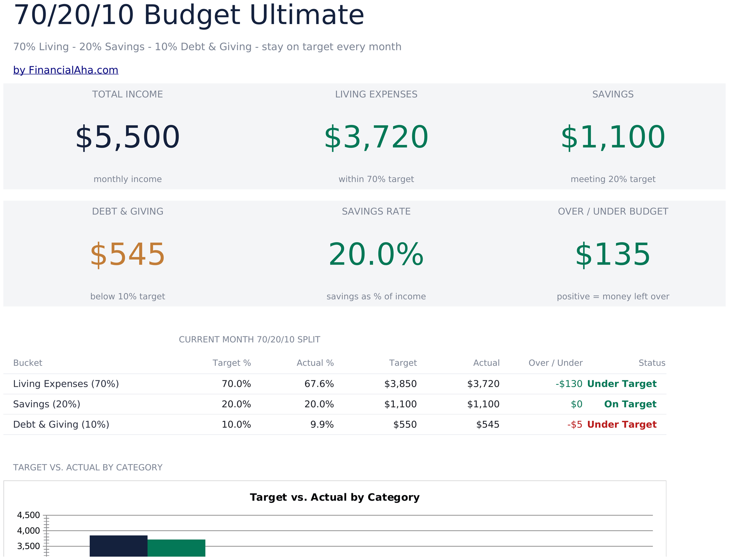Click the Over / Under Budget value $135
Viewport: 729px width, 560px height.
point(613,255)
